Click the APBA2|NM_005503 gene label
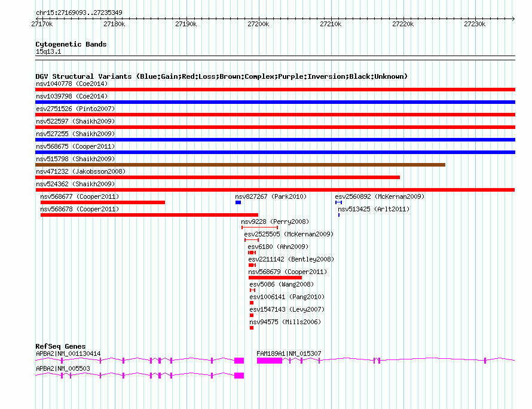The image size is (532, 409). click(x=63, y=368)
